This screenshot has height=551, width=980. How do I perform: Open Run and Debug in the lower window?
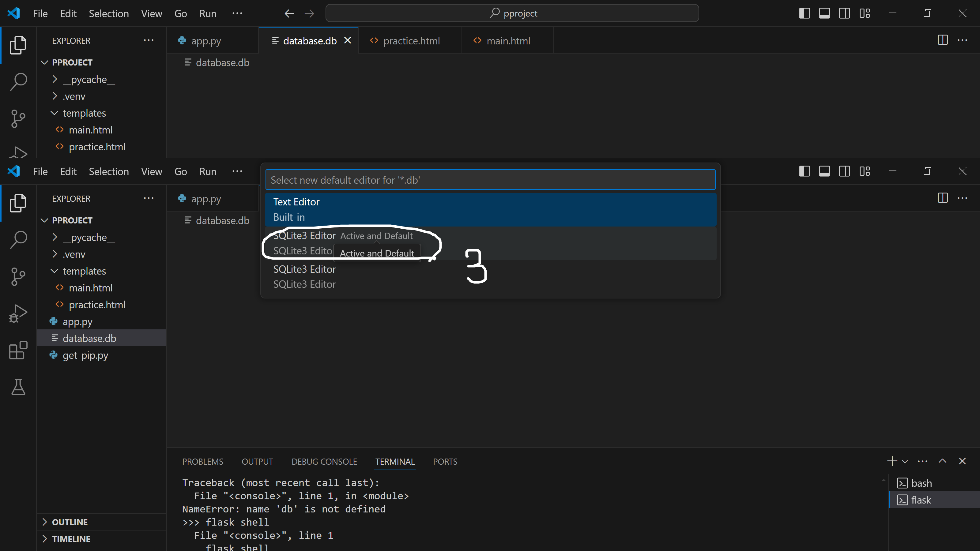tap(18, 313)
